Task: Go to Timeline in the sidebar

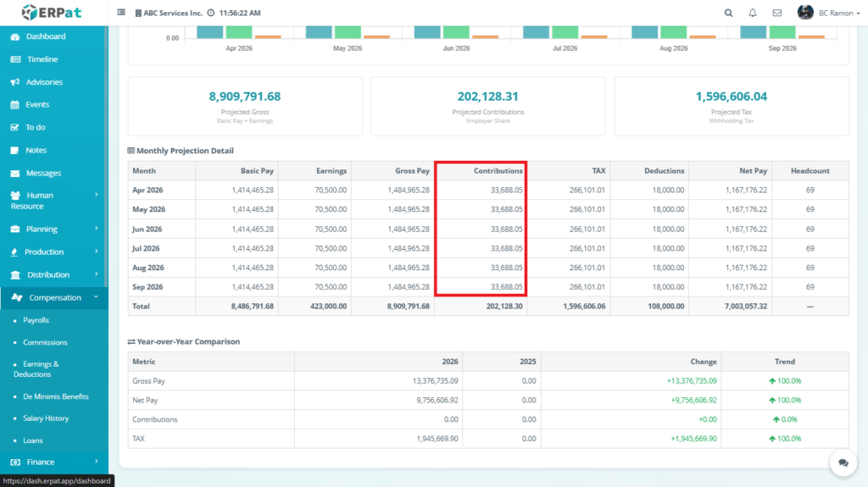Action: [x=42, y=59]
